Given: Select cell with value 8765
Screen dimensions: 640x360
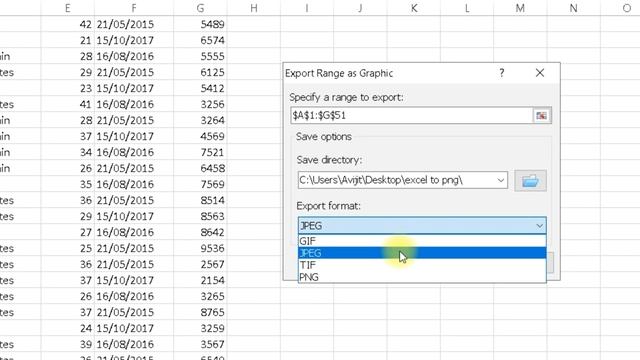Looking at the screenshot, I should [x=200, y=312].
